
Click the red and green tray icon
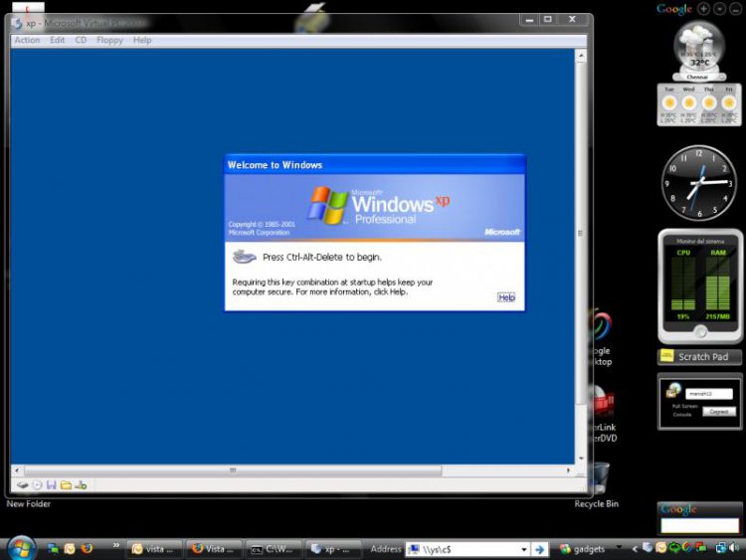click(701, 548)
